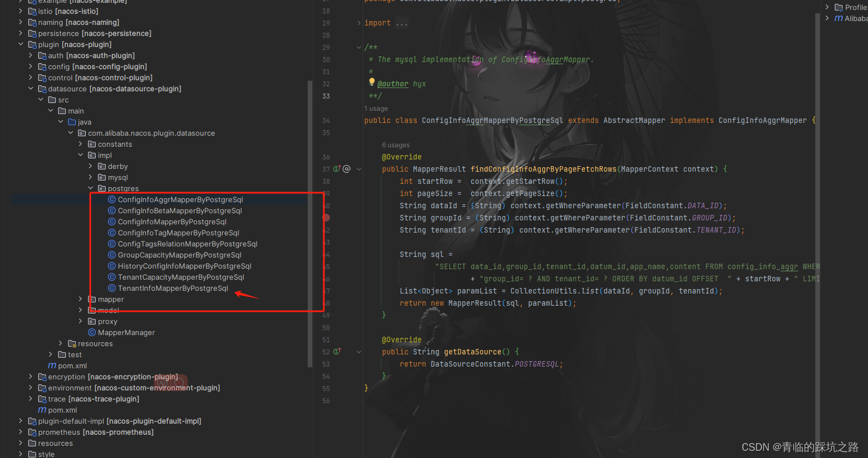Click class icon of MapperManager
The image size is (868, 458).
point(92,332)
